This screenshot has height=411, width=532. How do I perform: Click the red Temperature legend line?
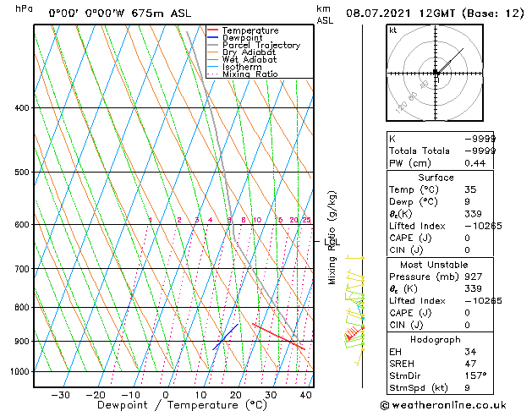tap(212, 30)
